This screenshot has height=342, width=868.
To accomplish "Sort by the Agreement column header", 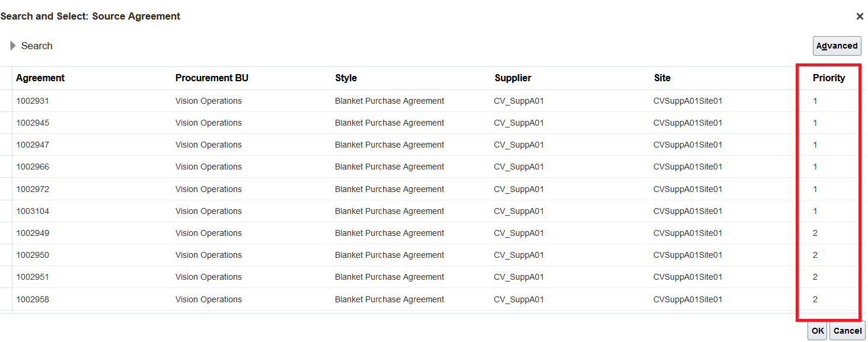I will tap(40, 78).
